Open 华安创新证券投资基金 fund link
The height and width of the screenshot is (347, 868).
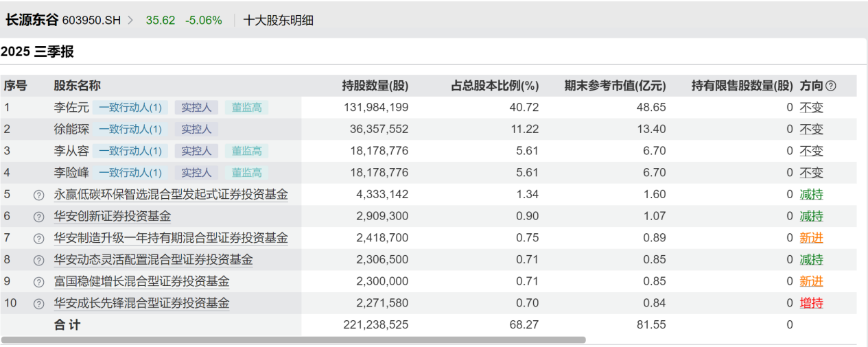[113, 217]
